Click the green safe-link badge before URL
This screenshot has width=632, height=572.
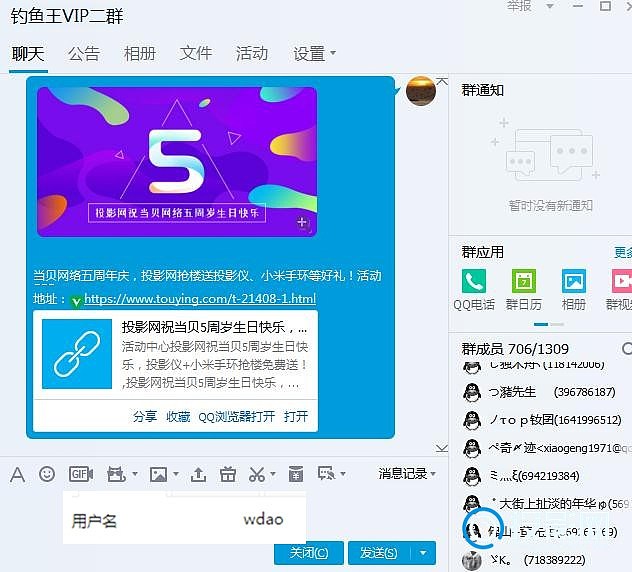pos(76,301)
